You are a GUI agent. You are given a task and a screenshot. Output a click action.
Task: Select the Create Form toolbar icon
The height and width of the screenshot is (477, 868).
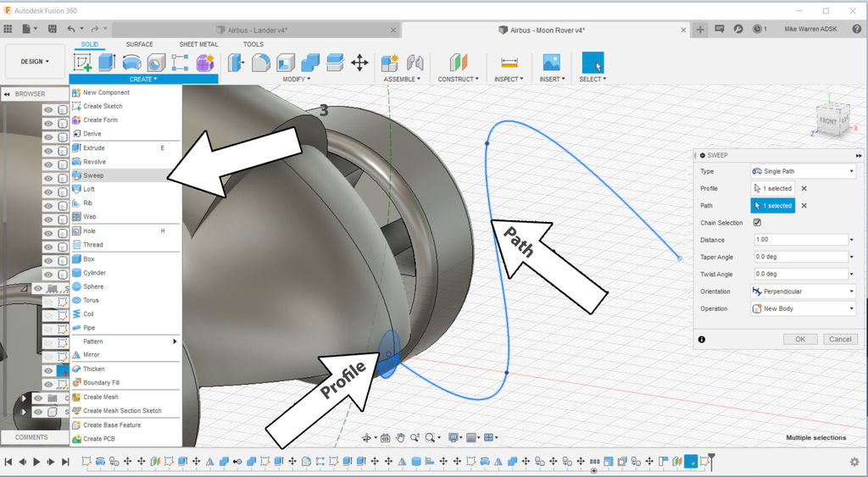point(205,63)
